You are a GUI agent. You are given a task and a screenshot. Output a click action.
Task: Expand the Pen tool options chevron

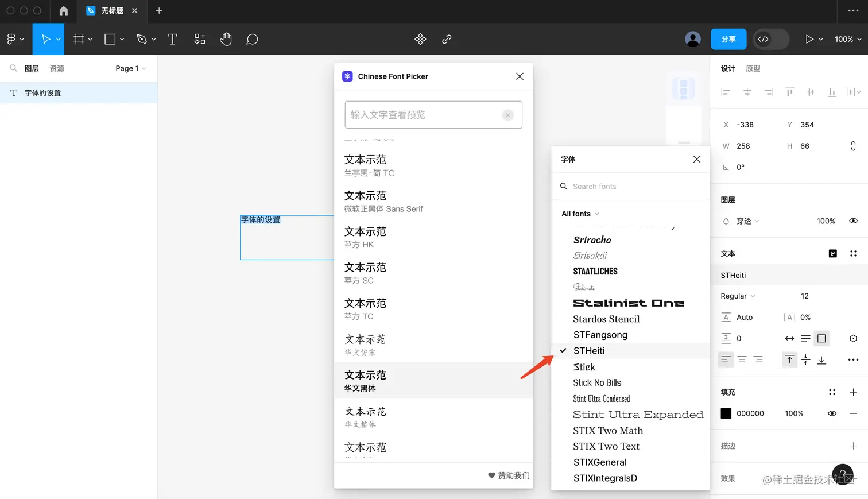153,39
